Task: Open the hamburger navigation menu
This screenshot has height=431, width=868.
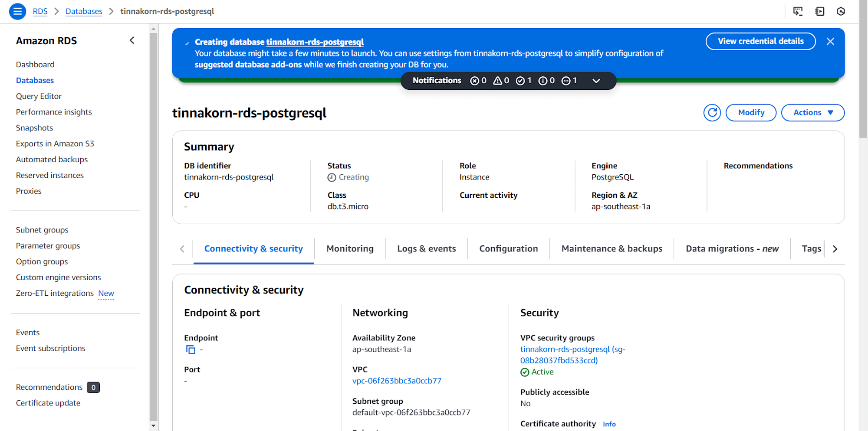Action: (17, 11)
